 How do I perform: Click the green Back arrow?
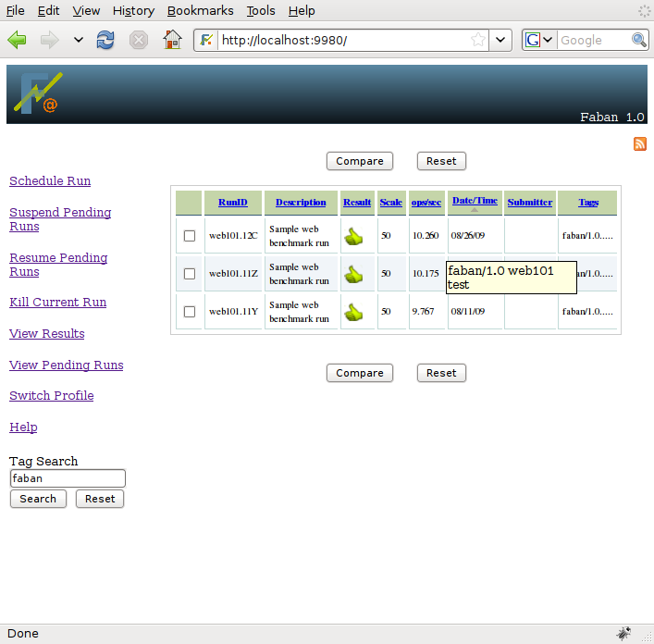[18, 40]
